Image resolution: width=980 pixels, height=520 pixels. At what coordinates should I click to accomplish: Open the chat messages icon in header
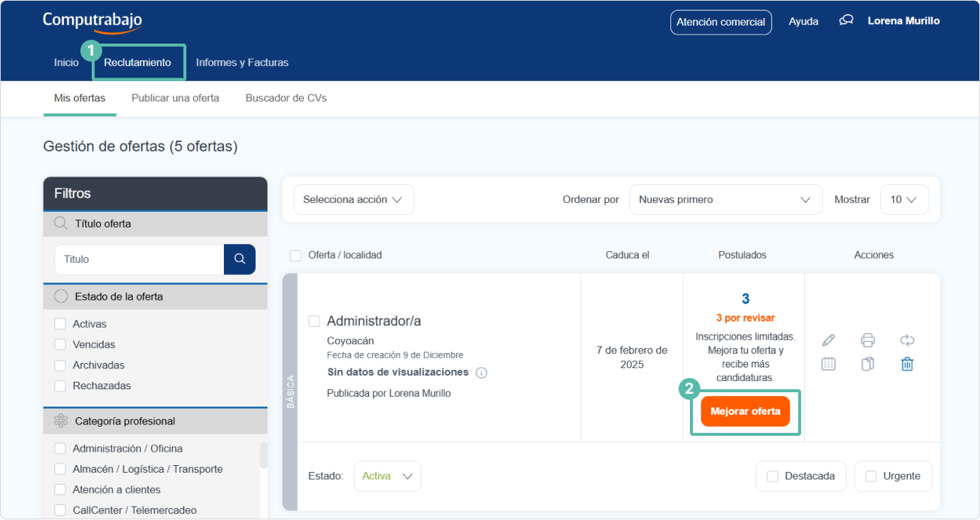coord(846,21)
